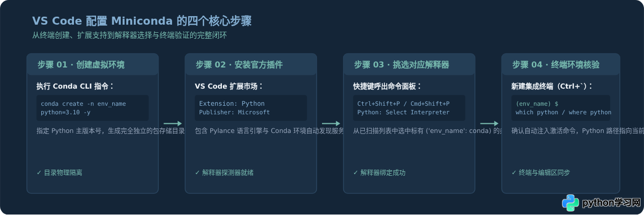Click the prompt line "(env_name) $"
The image size is (644, 215).
(537, 104)
